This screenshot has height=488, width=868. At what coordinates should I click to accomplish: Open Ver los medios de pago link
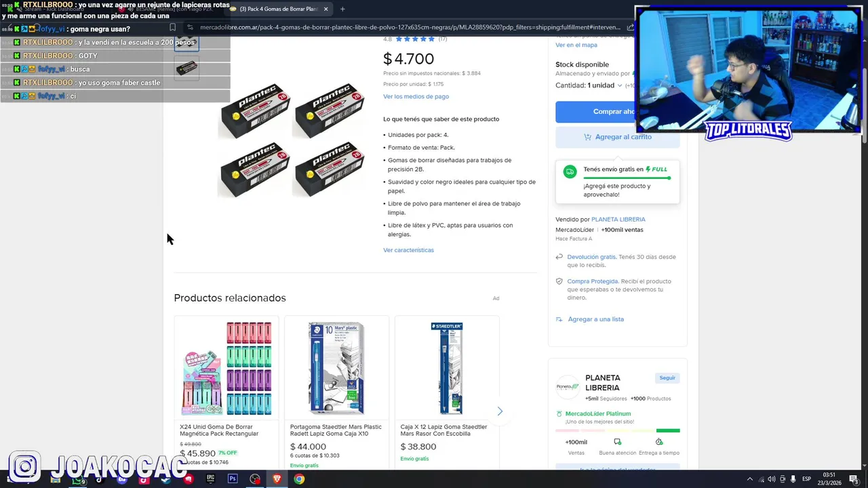point(416,96)
